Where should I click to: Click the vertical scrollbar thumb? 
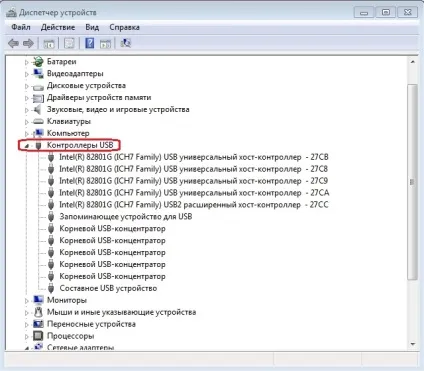[x=413, y=182]
